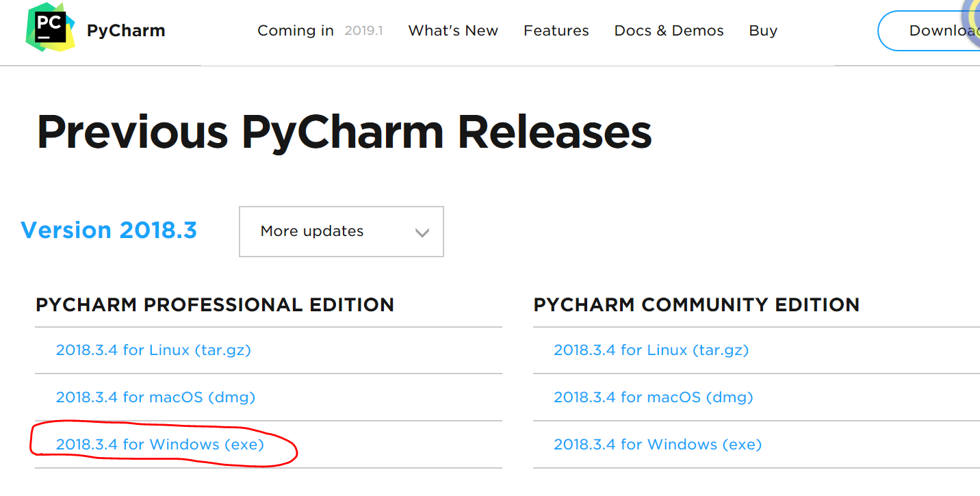The image size is (980, 496).
Task: Click the PyCharm wordmark next to logo
Action: tap(125, 30)
